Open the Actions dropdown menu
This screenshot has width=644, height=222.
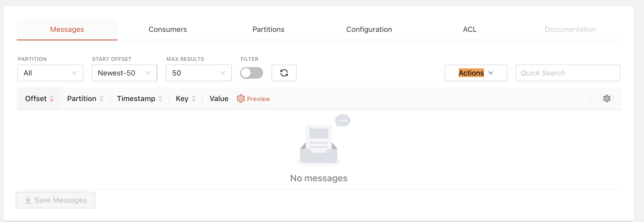pos(476,73)
